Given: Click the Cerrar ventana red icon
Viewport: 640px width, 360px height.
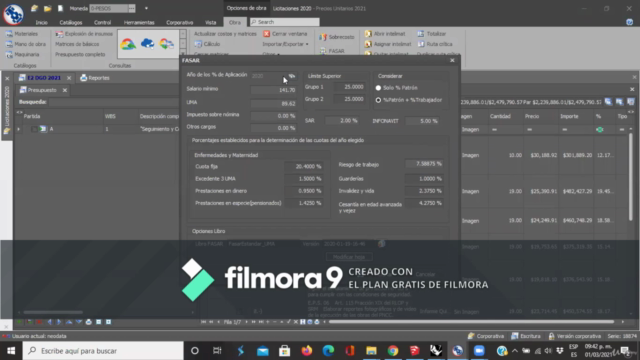Looking at the screenshot, I should click(x=267, y=34).
